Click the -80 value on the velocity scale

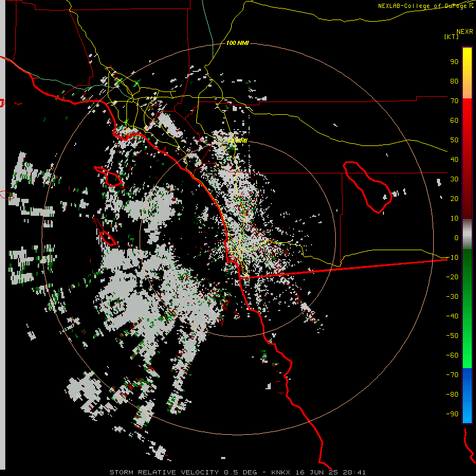[x=452, y=395]
